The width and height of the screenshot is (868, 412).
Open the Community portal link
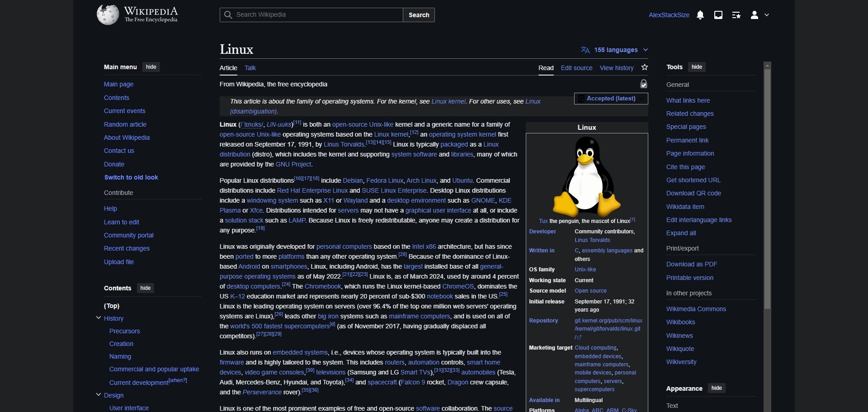[x=129, y=235]
